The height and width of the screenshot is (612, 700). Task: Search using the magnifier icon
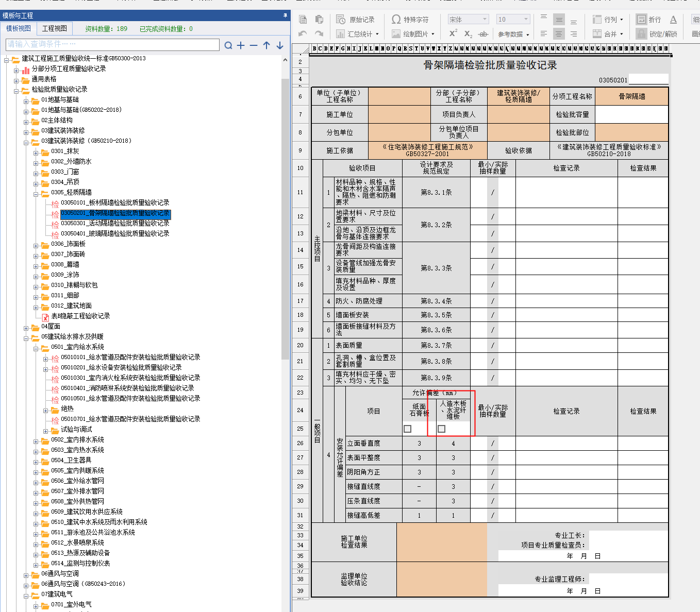click(228, 45)
